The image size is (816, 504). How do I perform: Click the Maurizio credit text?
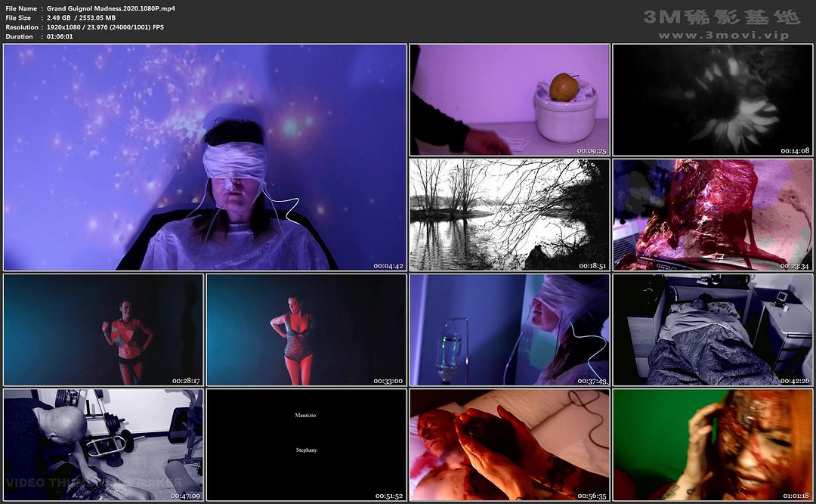coord(306,416)
